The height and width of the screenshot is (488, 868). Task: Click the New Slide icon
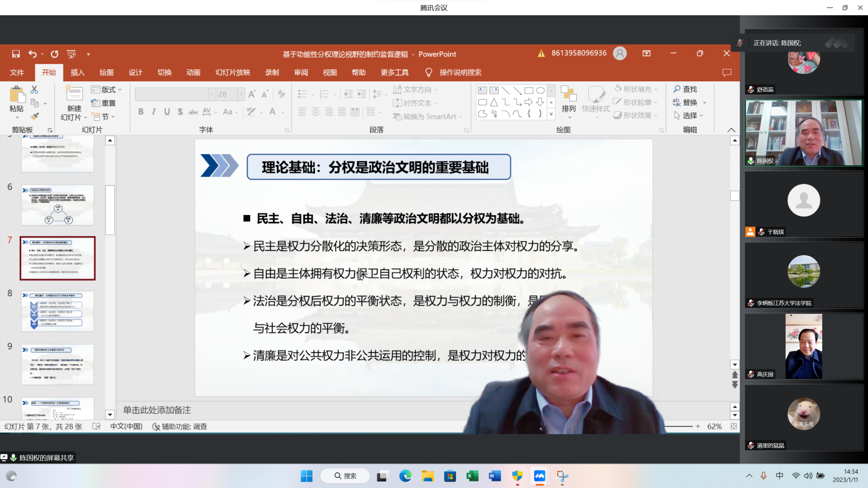[74, 93]
